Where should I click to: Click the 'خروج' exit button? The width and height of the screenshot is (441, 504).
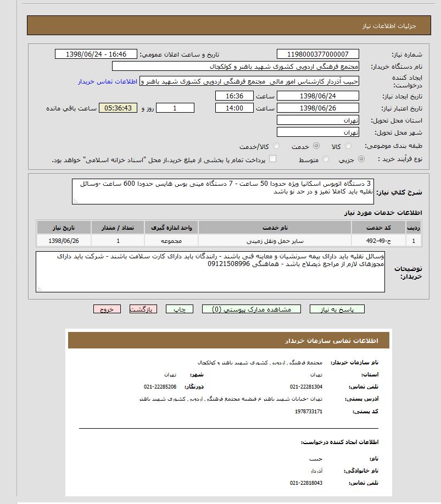tap(107, 309)
